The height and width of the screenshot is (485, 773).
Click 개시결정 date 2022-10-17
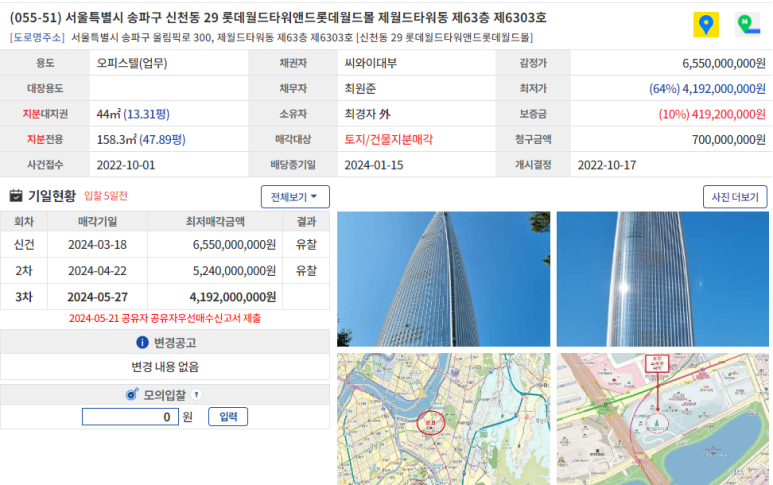click(x=607, y=165)
